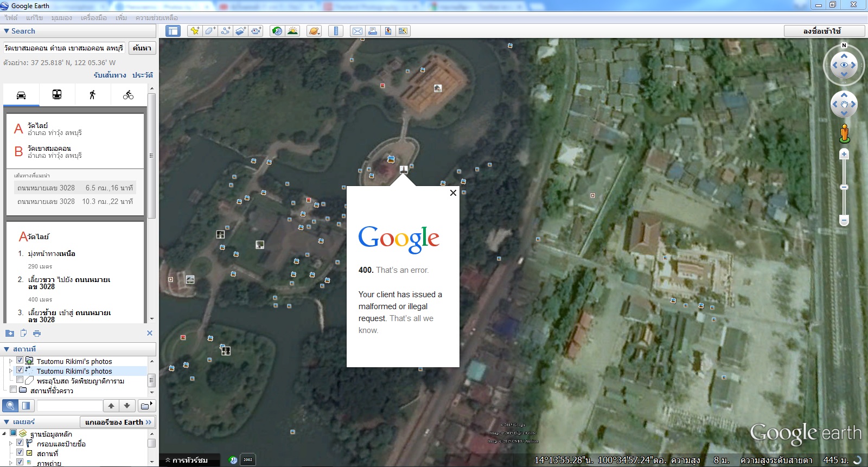The width and height of the screenshot is (868, 467).
Task: Enable พระอุโบสถ วัดพิชยญาติการาม polygon checkbox
Action: [20, 380]
